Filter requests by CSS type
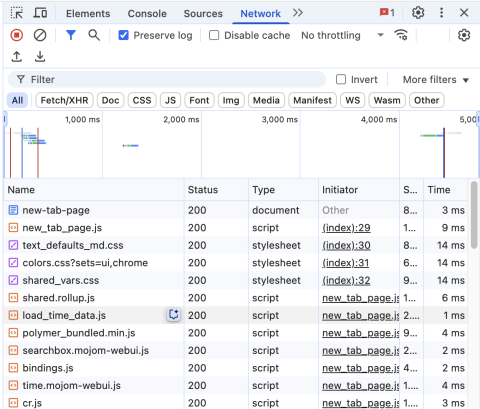The width and height of the screenshot is (480, 409). (142, 100)
